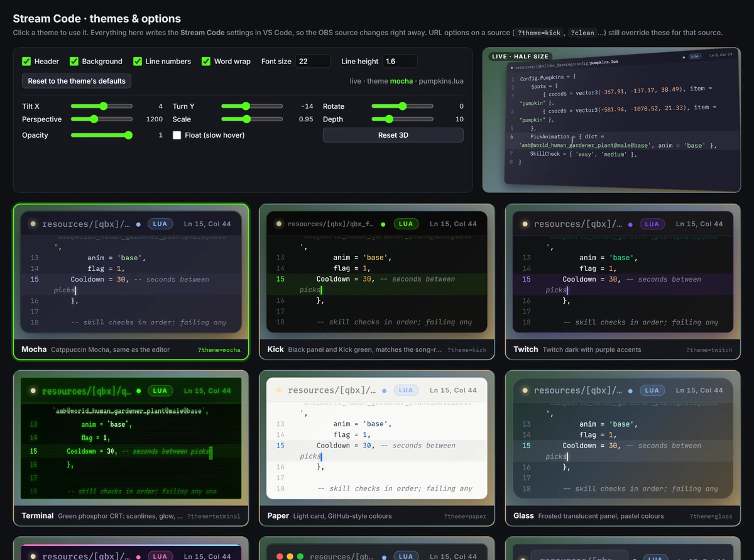754x560 pixels.
Task: Click Reset to the theme's defaults
Action: (x=77, y=81)
